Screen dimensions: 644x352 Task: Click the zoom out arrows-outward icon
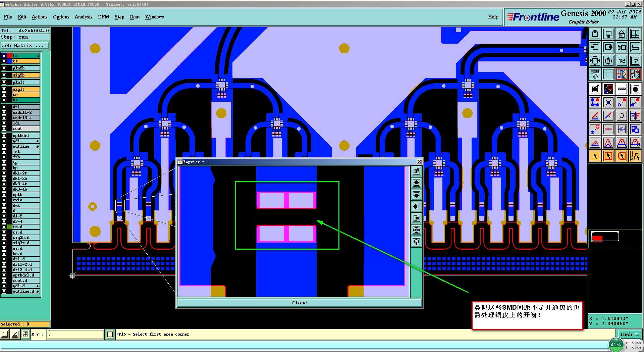click(608, 61)
